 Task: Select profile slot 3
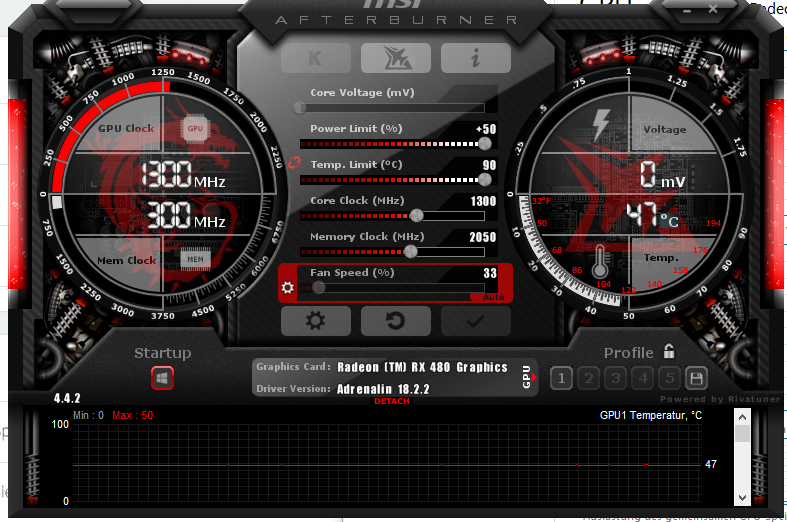tap(616, 378)
